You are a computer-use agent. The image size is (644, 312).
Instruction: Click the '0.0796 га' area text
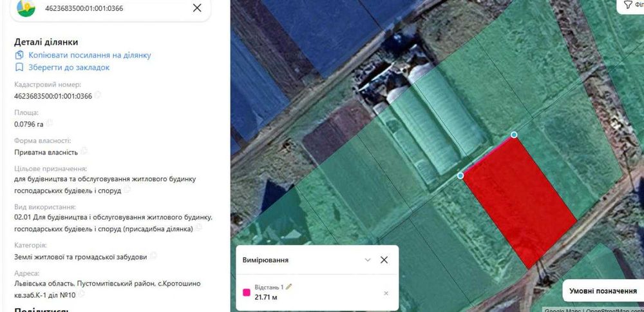29,124
